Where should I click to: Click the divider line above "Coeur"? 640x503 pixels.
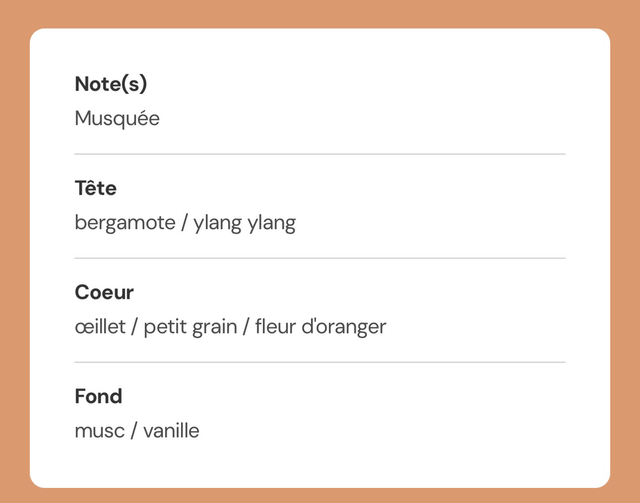click(x=320, y=258)
